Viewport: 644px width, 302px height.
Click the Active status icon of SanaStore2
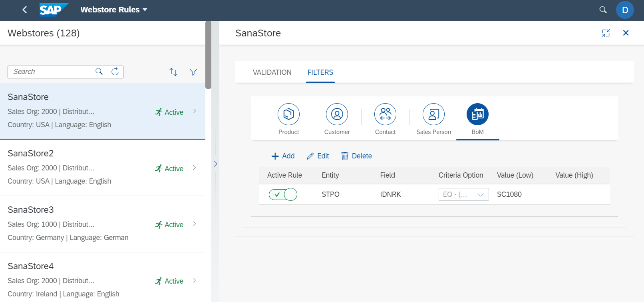(159, 168)
